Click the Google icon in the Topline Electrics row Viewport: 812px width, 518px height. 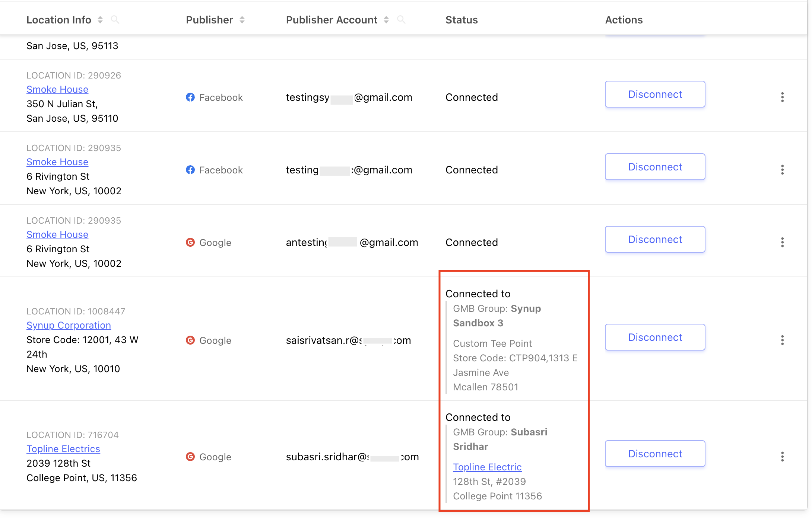[190, 457]
